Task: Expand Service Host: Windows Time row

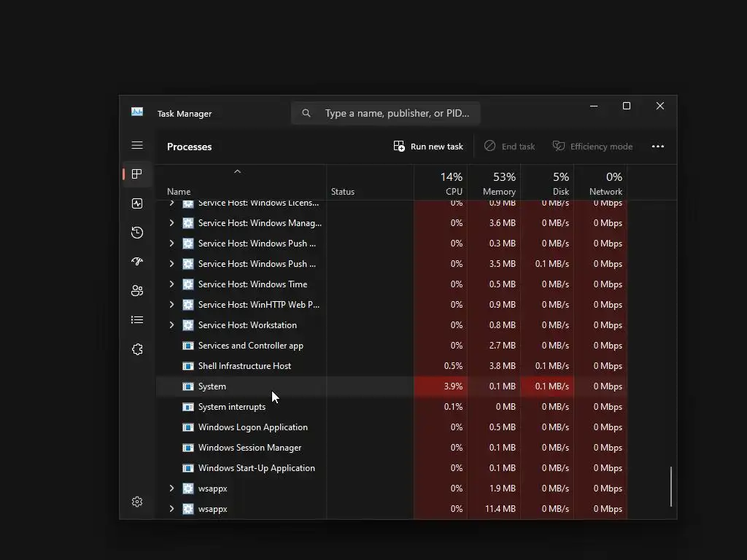Action: (171, 284)
